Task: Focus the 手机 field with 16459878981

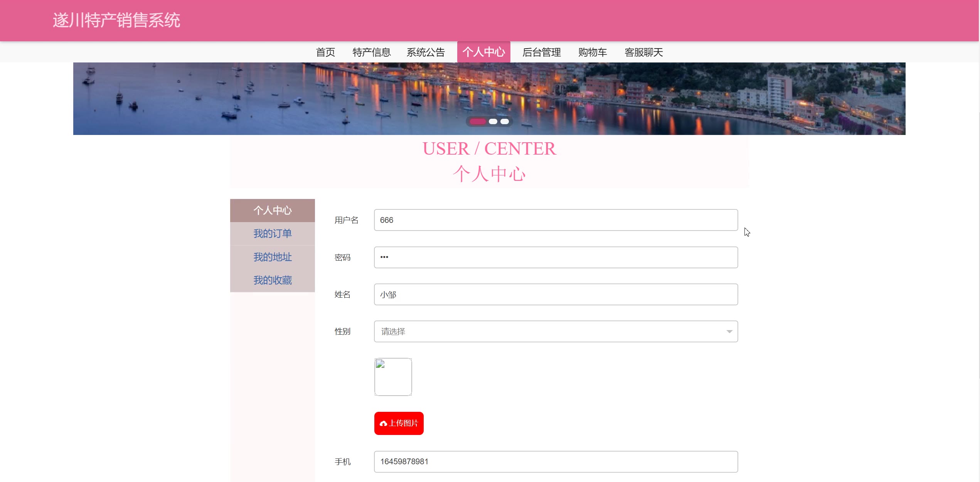Action: coord(556,462)
